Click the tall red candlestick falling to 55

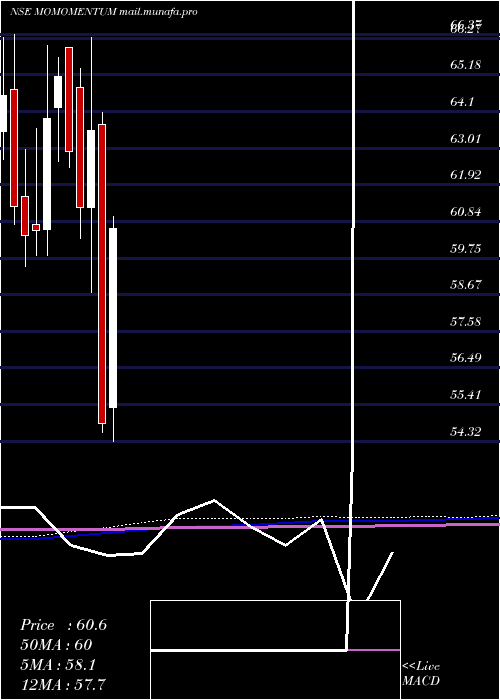102,274
